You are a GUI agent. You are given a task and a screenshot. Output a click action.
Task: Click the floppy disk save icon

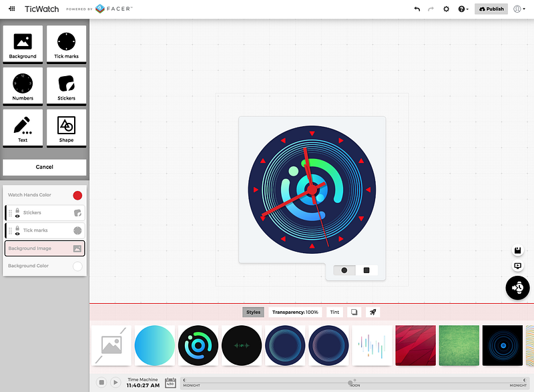[x=517, y=250]
